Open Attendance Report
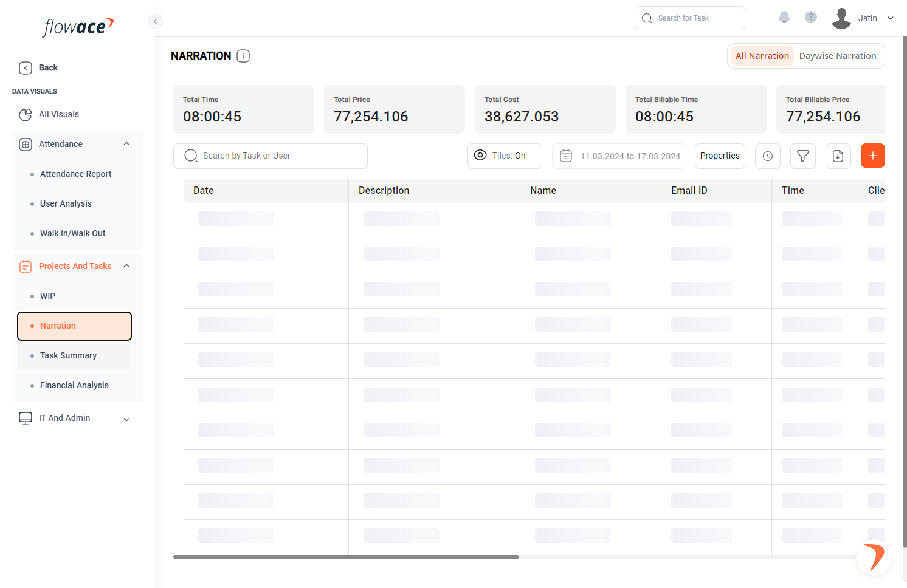907x588 pixels. (x=76, y=174)
